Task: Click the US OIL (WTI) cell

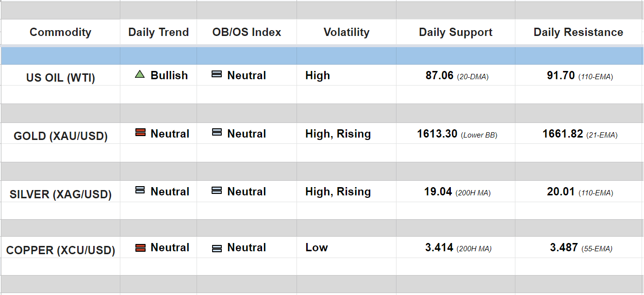Action: 61,77
